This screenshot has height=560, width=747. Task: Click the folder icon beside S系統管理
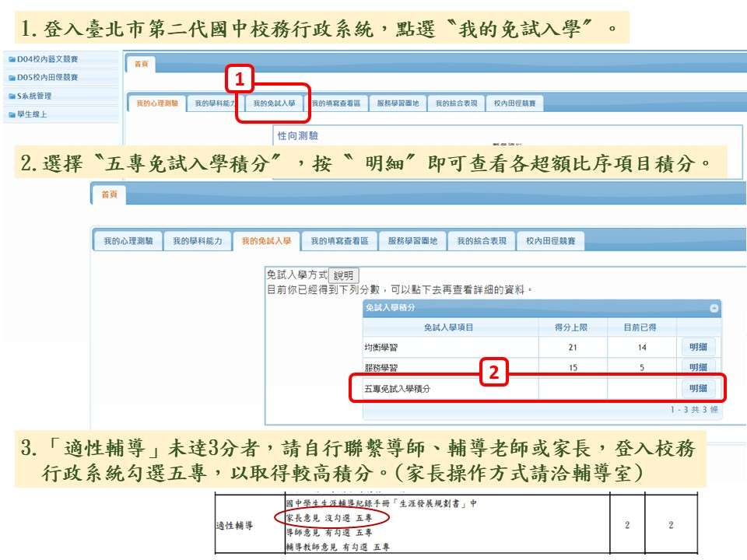click(x=12, y=96)
